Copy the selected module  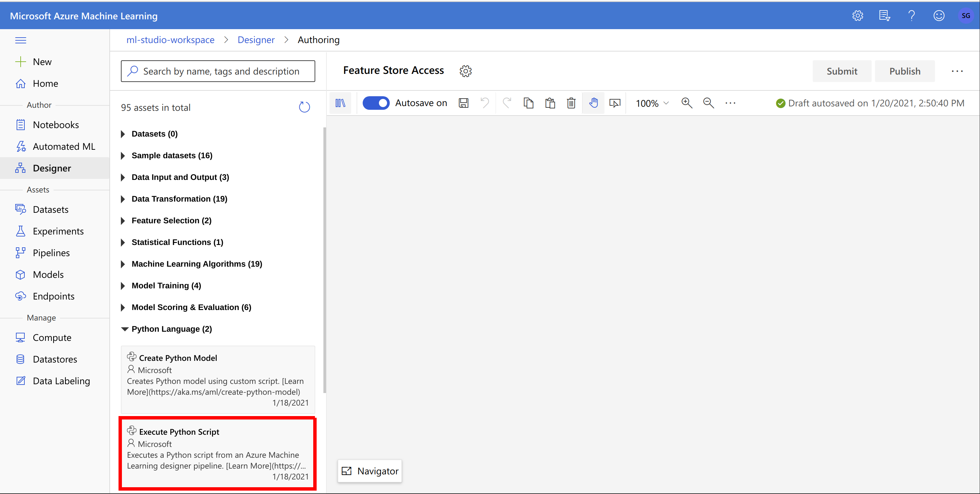click(528, 103)
